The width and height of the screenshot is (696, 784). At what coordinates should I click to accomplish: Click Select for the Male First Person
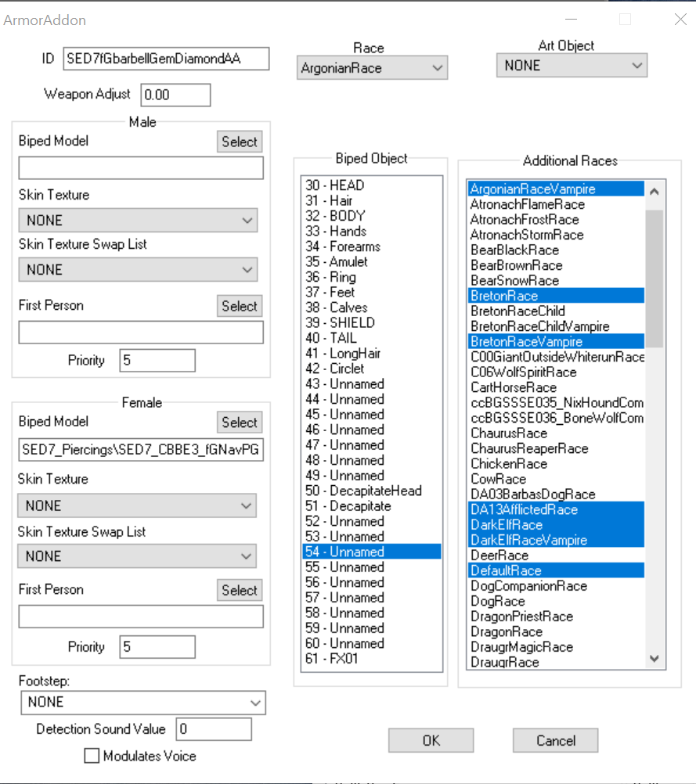pyautogui.click(x=240, y=306)
